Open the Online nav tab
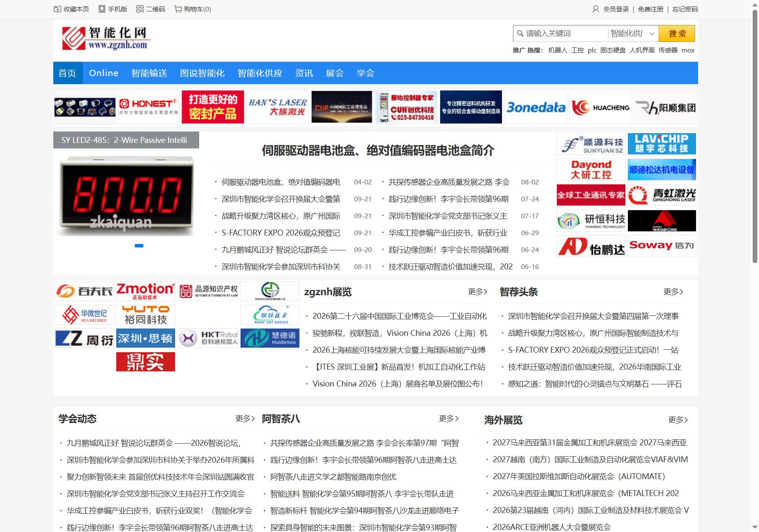The width and height of the screenshot is (759, 532). (104, 73)
